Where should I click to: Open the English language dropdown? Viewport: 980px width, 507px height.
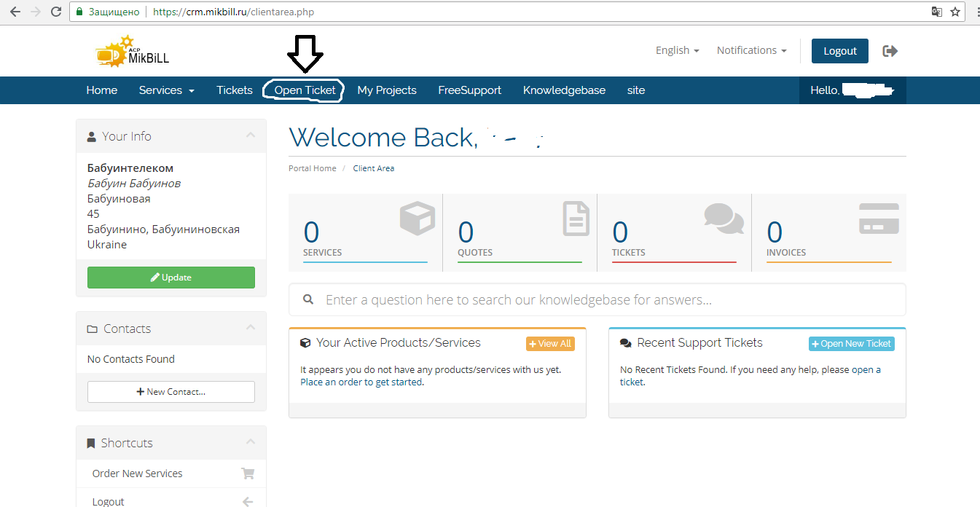point(677,50)
